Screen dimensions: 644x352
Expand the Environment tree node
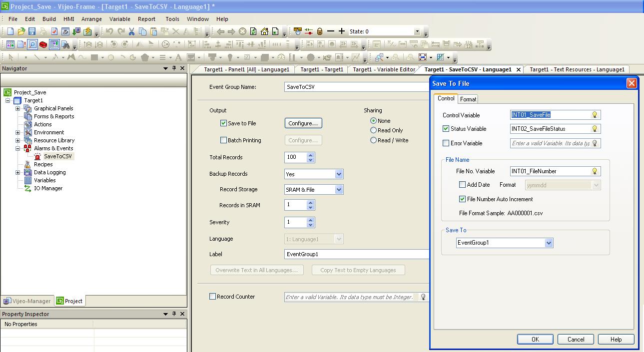coord(18,132)
